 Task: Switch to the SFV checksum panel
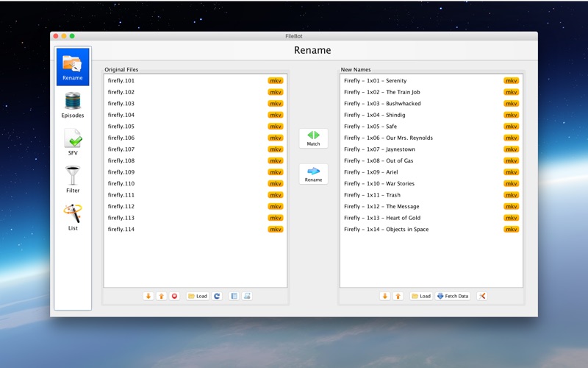(73, 142)
